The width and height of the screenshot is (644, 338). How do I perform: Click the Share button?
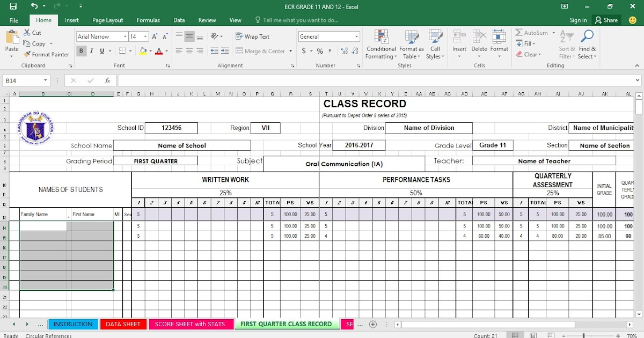(x=606, y=20)
